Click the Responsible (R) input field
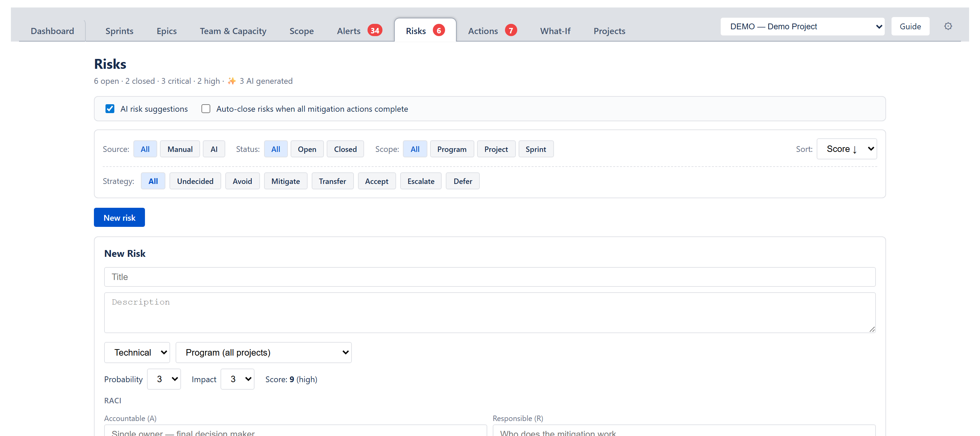This screenshot has height=436, width=980. [684, 431]
